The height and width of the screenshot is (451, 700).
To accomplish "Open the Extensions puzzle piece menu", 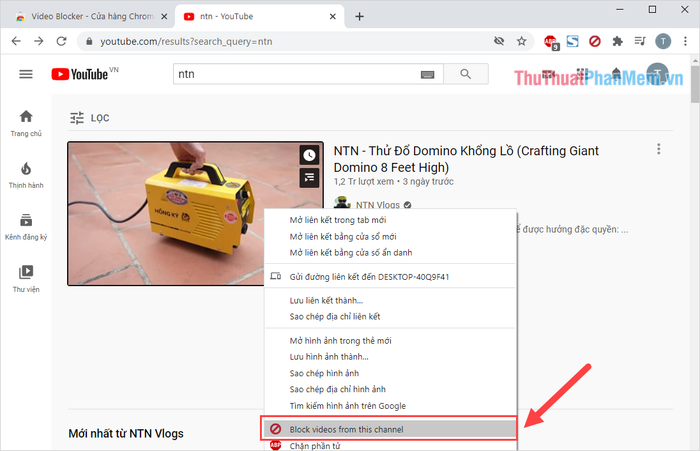I will 617,42.
